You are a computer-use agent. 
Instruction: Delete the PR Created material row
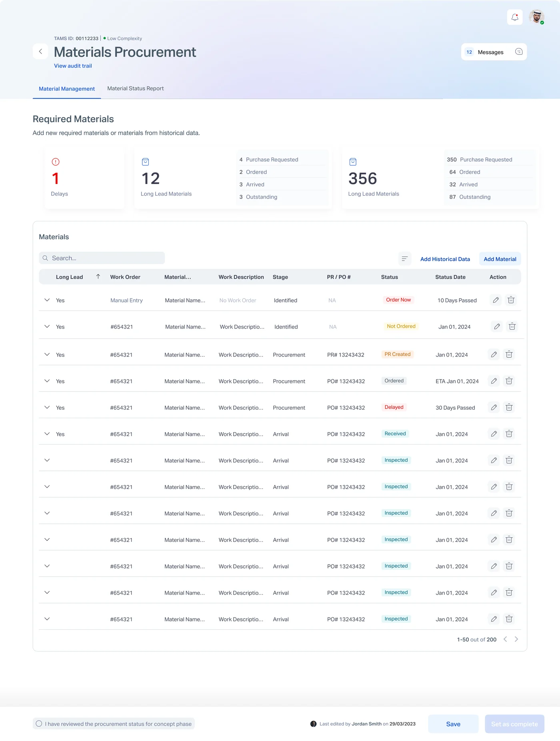pyautogui.click(x=509, y=354)
